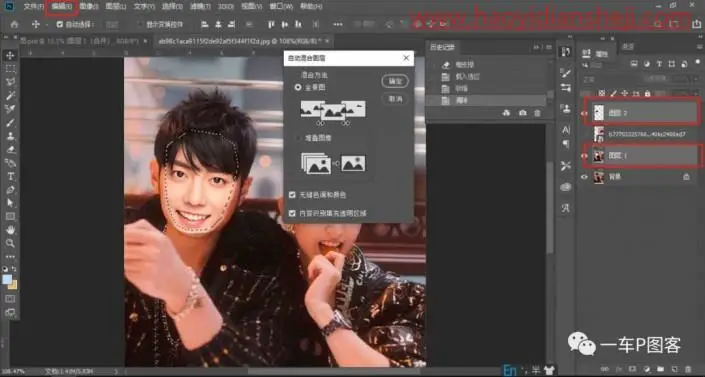Viewport: 705px width, 377px height.
Task: Select the Move tool in the toolbox
Action: [10, 55]
